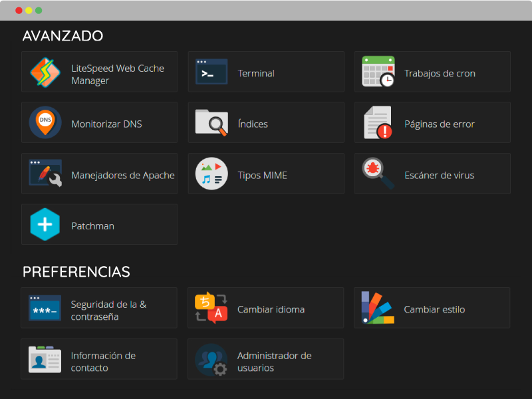The height and width of the screenshot is (399, 532).
Task: Select the Escáner de virus text label
Action: pyautogui.click(x=440, y=175)
